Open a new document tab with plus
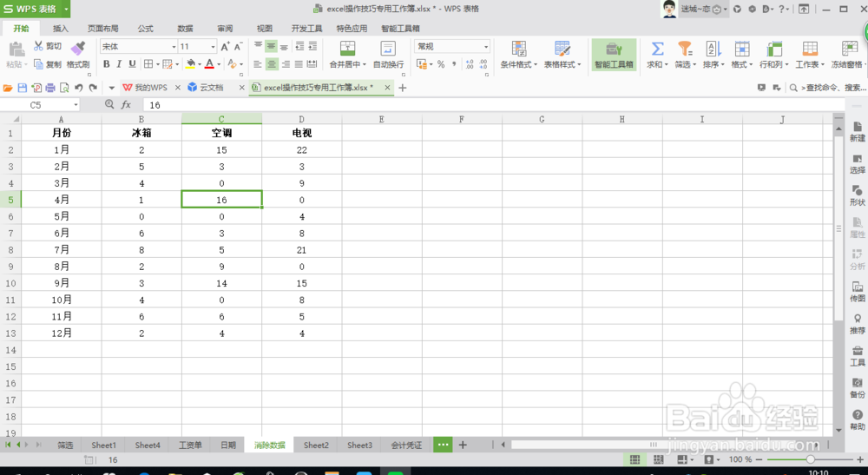The image size is (868, 475). tap(403, 88)
